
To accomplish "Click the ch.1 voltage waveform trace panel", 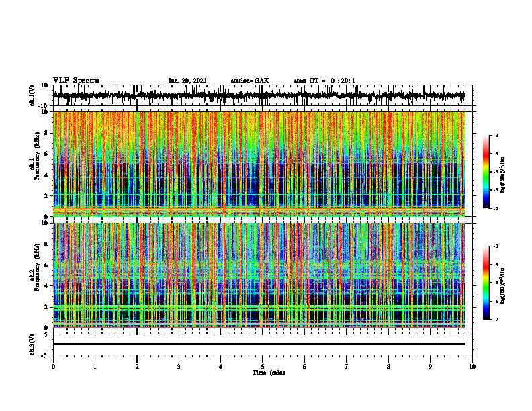I will pos(263,95).
